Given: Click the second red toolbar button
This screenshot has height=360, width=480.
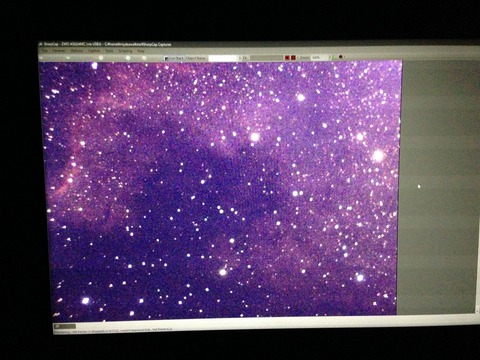Looking at the screenshot, I should (293, 58).
